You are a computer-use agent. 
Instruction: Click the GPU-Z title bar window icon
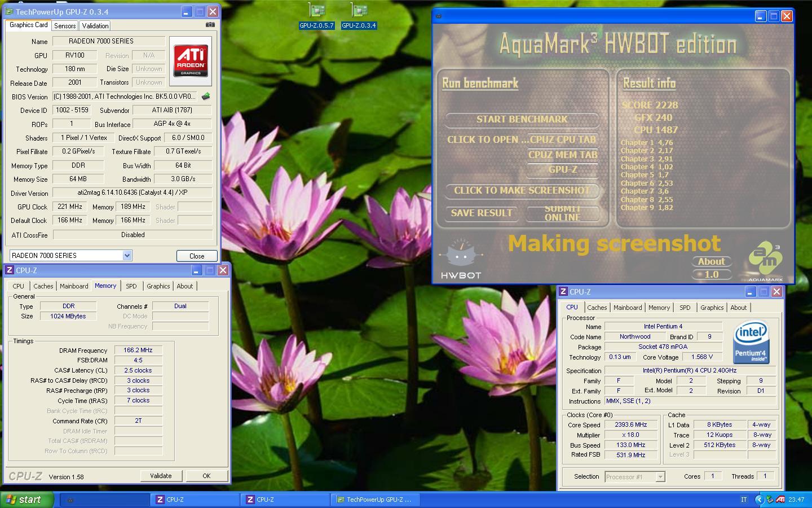click(x=10, y=11)
